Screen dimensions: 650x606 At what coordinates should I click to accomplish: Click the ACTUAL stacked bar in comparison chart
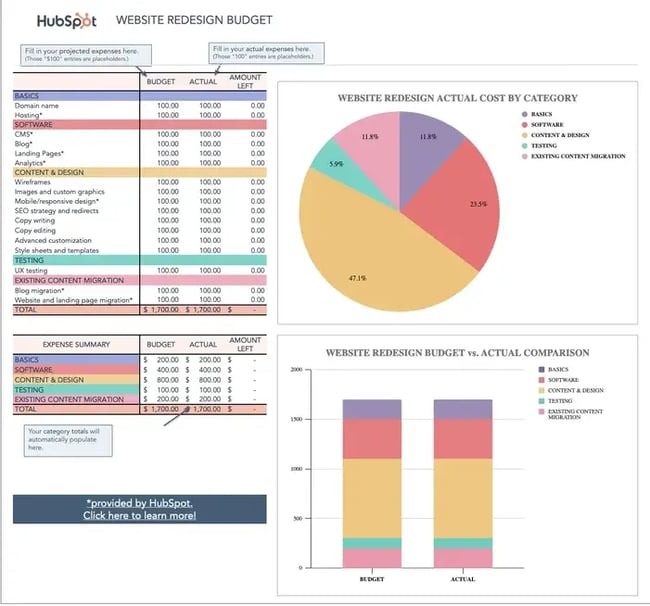(463, 480)
